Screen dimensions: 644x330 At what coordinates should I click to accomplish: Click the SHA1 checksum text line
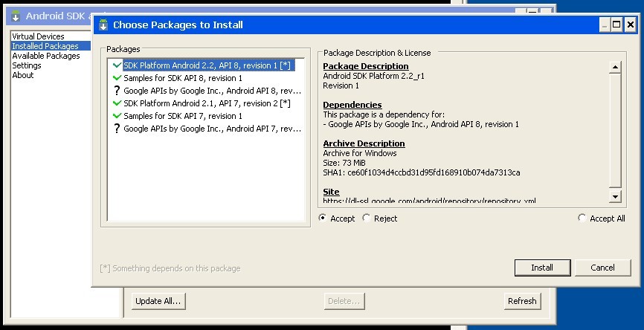422,172
